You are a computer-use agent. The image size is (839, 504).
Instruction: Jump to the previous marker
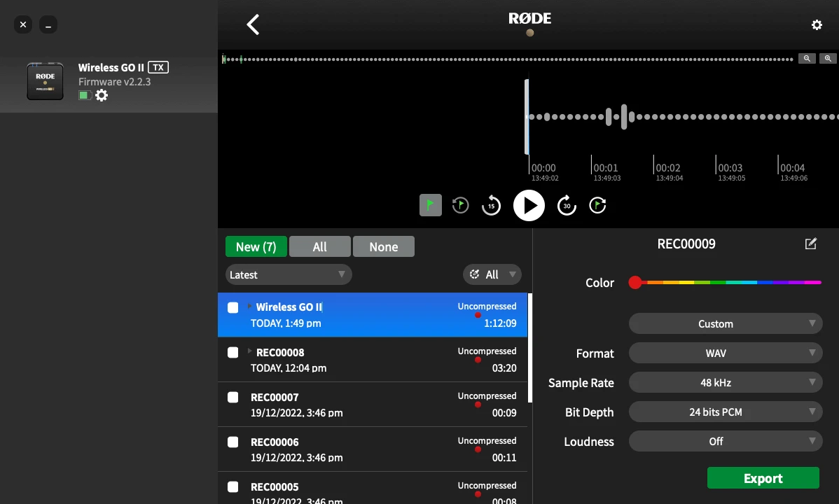[x=460, y=205]
